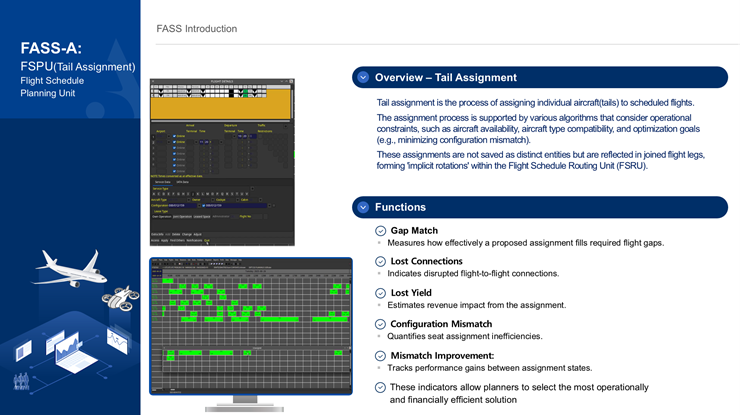Click the airplane illustration in sidebar

pyautogui.click(x=69, y=267)
